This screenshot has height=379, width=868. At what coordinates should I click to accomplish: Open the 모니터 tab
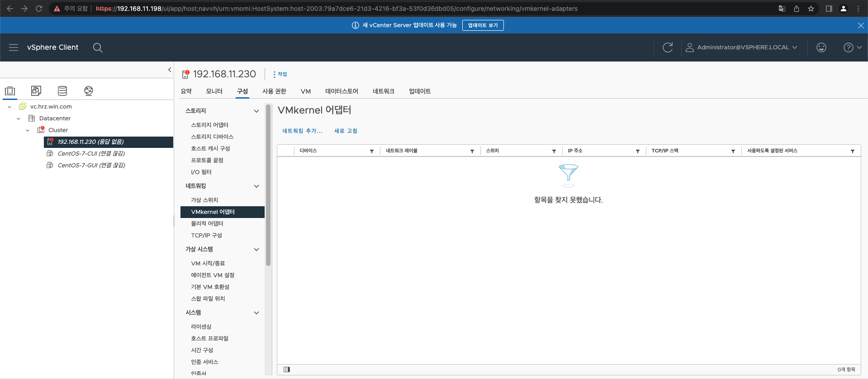(214, 91)
